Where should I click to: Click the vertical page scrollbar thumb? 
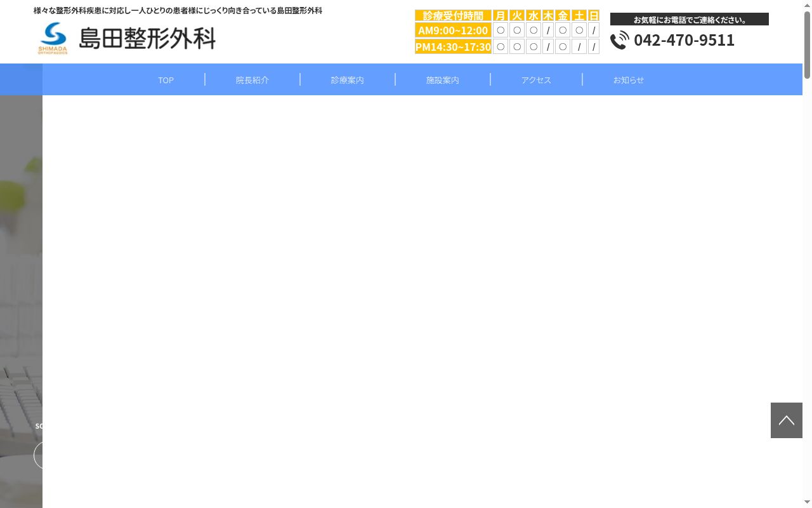807,44
